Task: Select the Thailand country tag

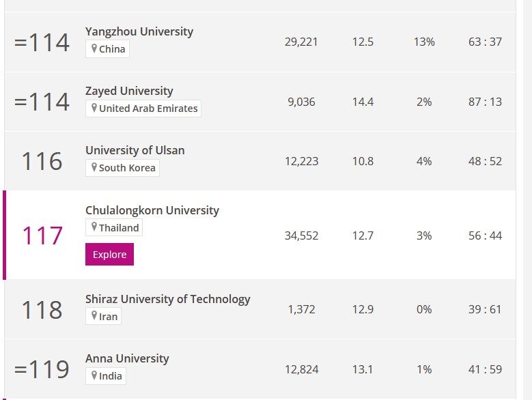Action: [x=114, y=227]
